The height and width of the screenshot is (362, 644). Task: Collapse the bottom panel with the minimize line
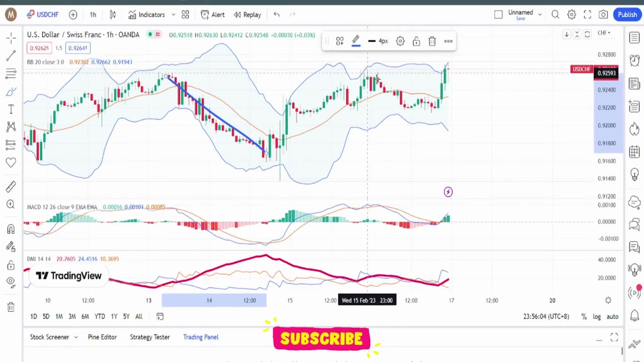coord(599,340)
